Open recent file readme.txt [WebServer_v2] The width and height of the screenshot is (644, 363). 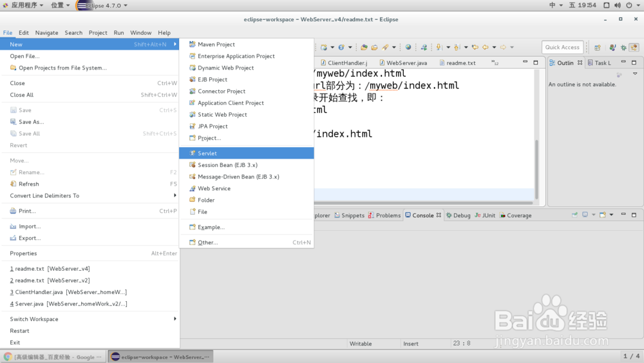90,280
